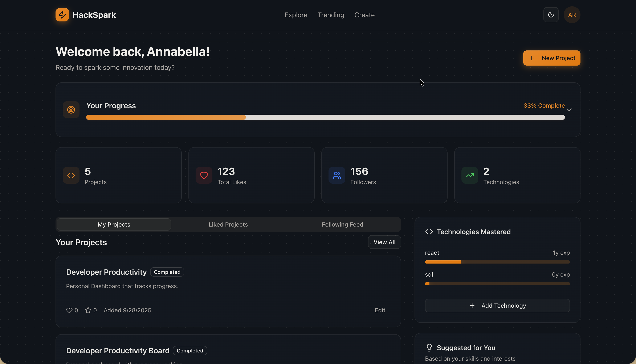Image resolution: width=636 pixels, height=364 pixels.
Task: Switch to the Following Feed tab
Action: 342,224
